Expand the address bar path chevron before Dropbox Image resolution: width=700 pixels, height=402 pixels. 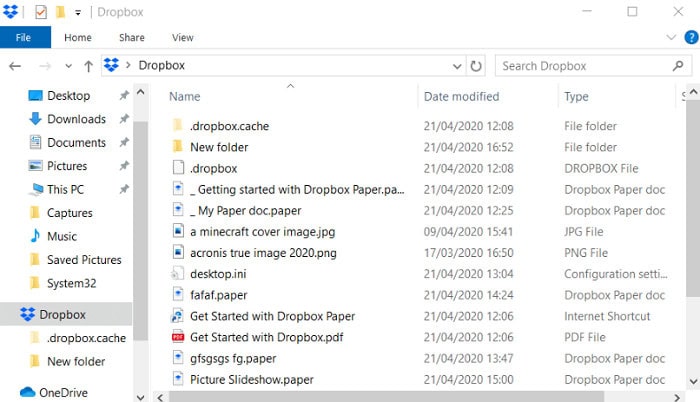pos(128,65)
